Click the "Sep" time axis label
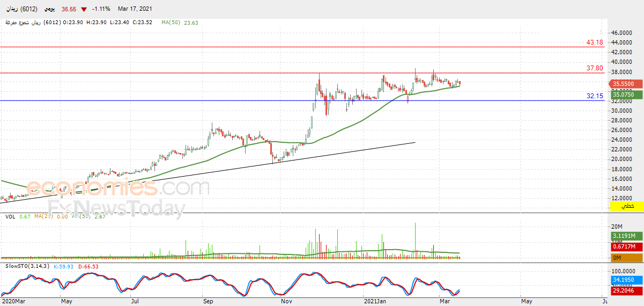The height and width of the screenshot is (306, 644). (x=209, y=302)
